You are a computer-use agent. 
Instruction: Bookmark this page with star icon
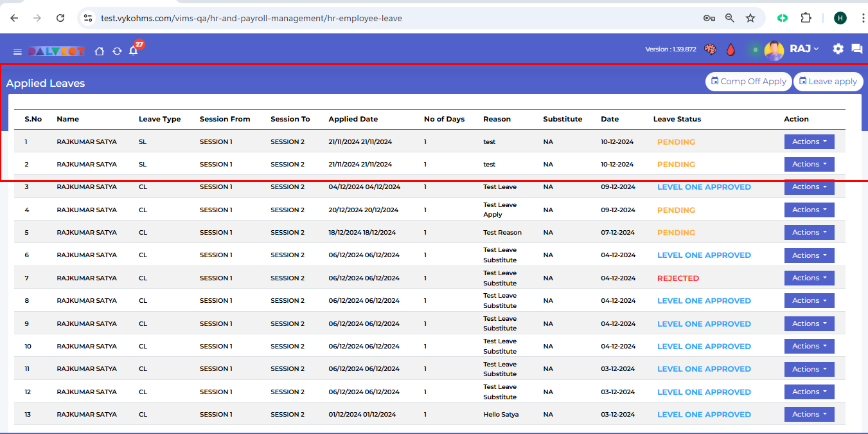point(750,18)
